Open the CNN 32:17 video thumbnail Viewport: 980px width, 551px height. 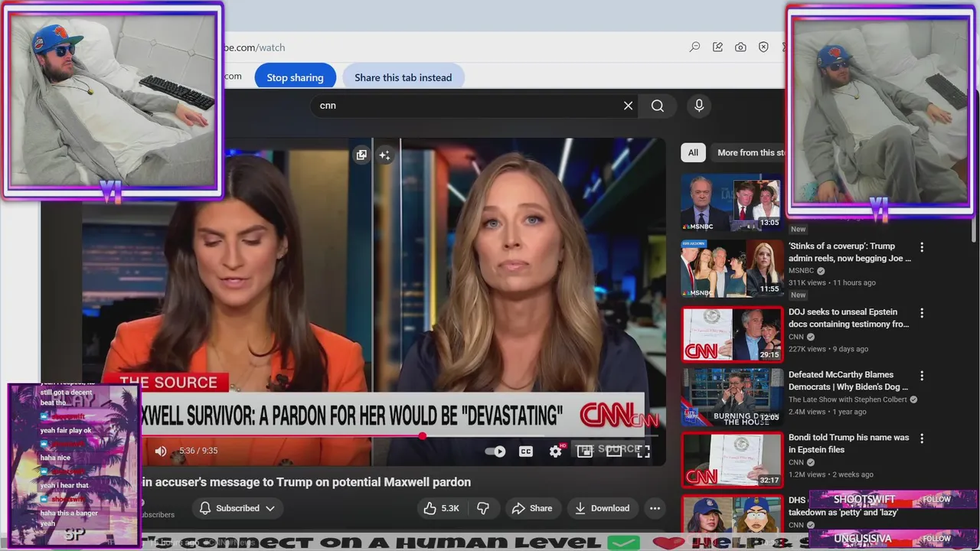point(732,460)
